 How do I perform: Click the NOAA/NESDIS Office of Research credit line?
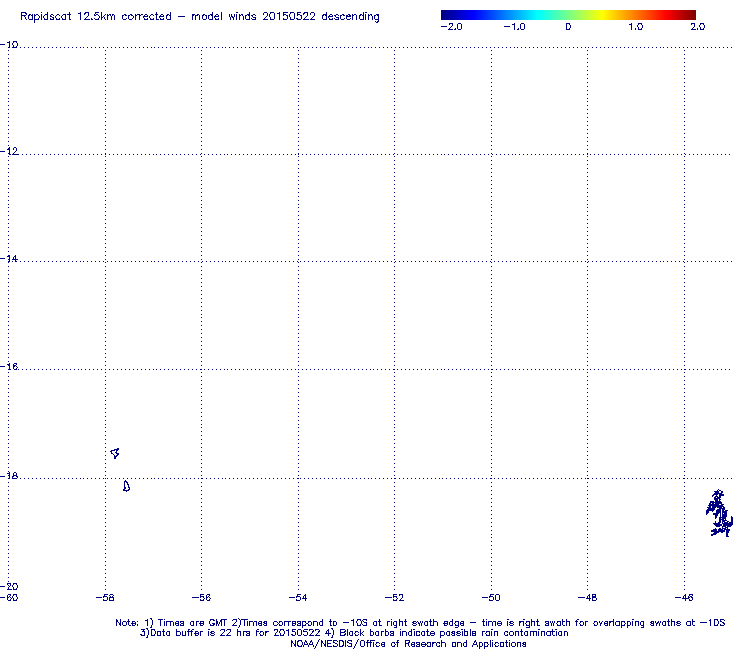[408, 644]
